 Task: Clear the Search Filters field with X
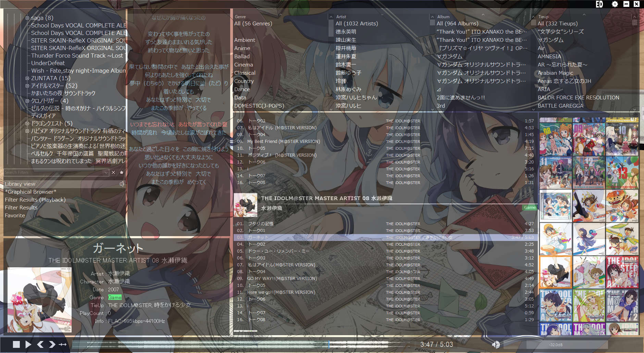click(113, 172)
